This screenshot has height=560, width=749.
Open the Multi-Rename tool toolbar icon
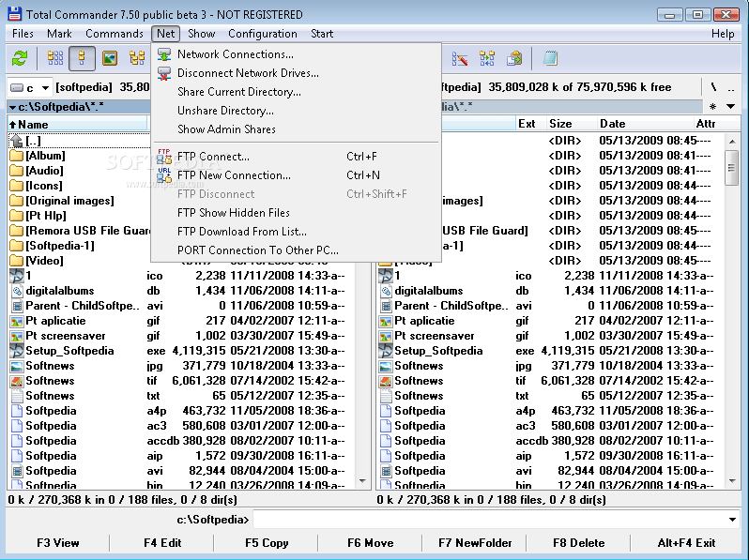click(x=460, y=59)
